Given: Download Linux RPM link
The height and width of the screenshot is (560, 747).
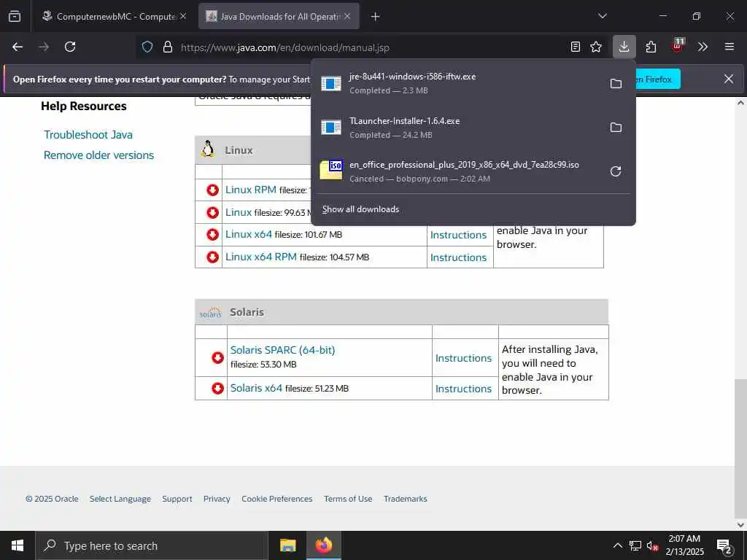Looking at the screenshot, I should 251,190.
